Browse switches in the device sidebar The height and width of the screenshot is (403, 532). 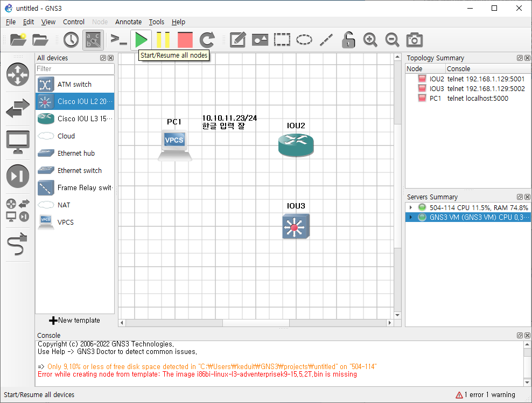[18, 108]
